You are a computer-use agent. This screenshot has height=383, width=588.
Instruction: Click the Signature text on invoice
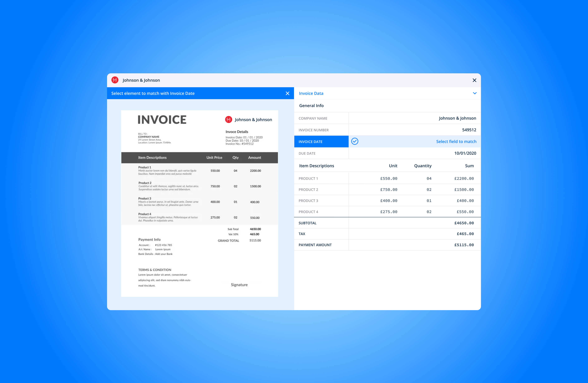(239, 285)
